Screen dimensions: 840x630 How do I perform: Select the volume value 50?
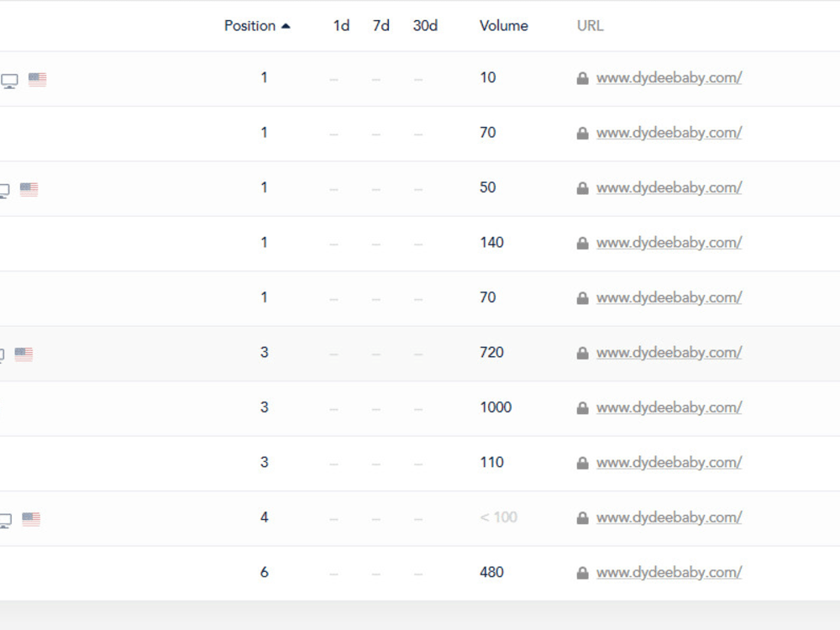click(487, 187)
